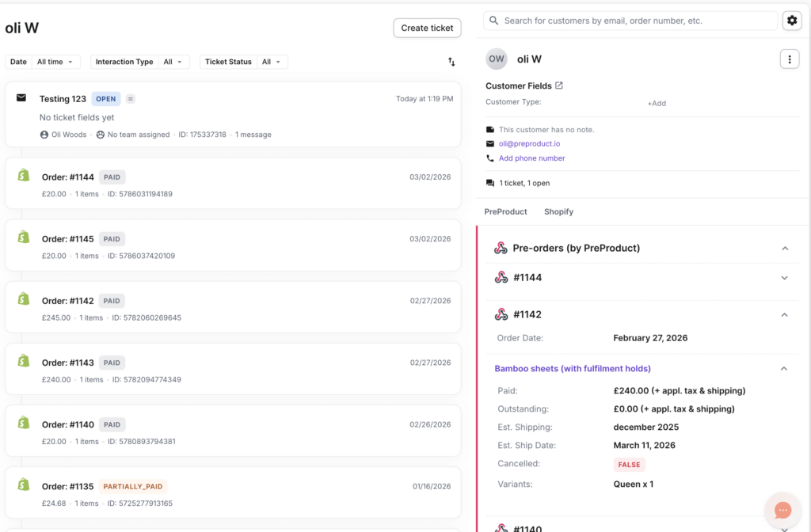This screenshot has width=811, height=532.
Task: Click the sort direction icon above the ticket list
Action: pyautogui.click(x=451, y=61)
